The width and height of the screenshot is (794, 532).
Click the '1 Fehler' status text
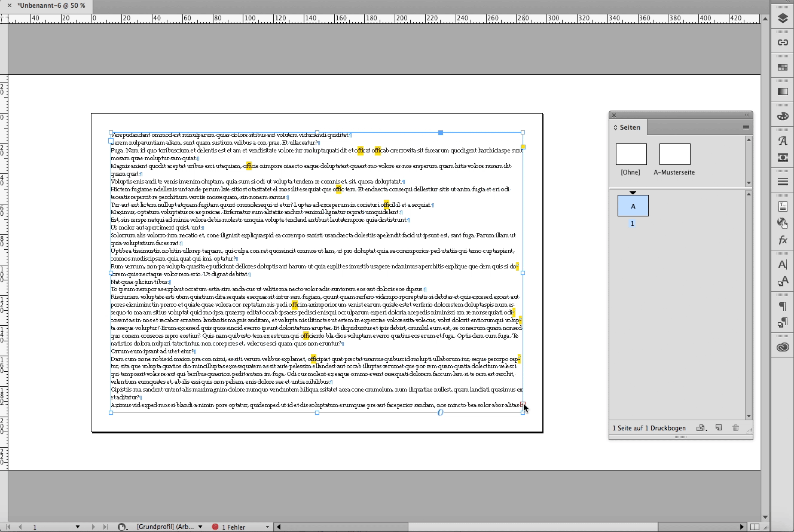click(x=234, y=527)
